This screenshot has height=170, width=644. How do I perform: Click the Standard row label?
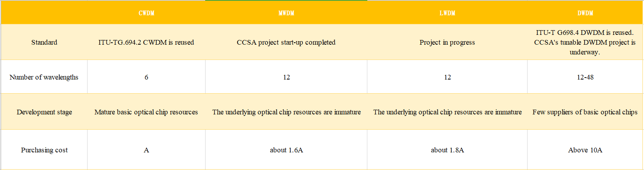point(44,42)
